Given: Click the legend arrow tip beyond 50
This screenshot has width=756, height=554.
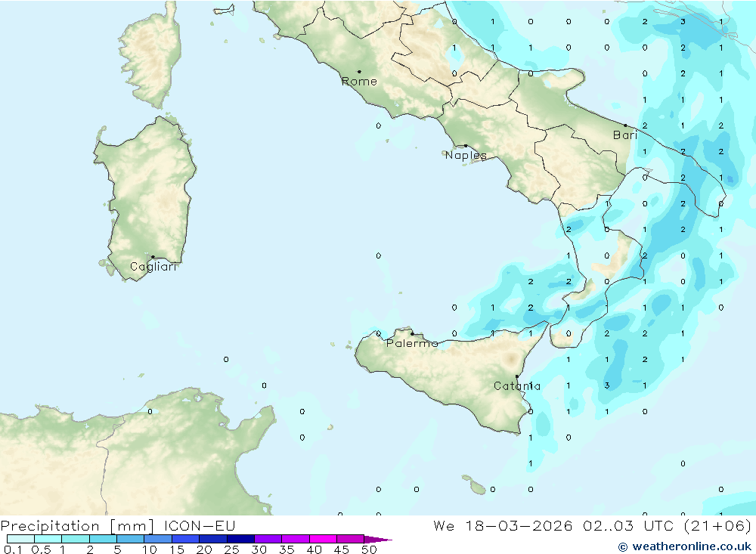Looking at the screenshot, I should point(379,540).
